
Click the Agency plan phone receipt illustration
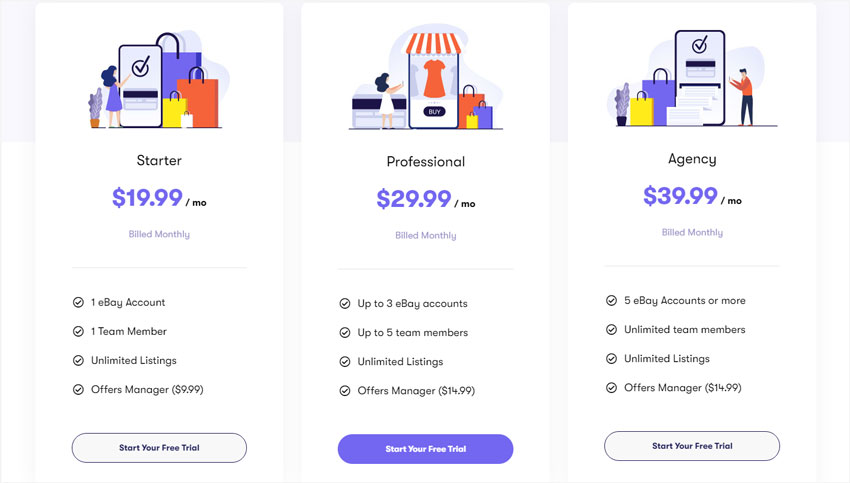pyautogui.click(x=693, y=78)
